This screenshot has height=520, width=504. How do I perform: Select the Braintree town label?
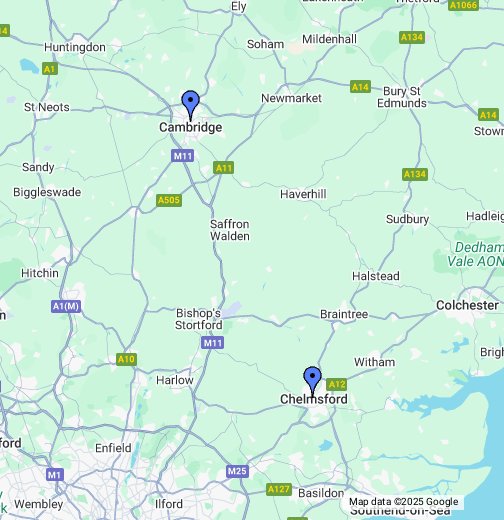(x=344, y=314)
